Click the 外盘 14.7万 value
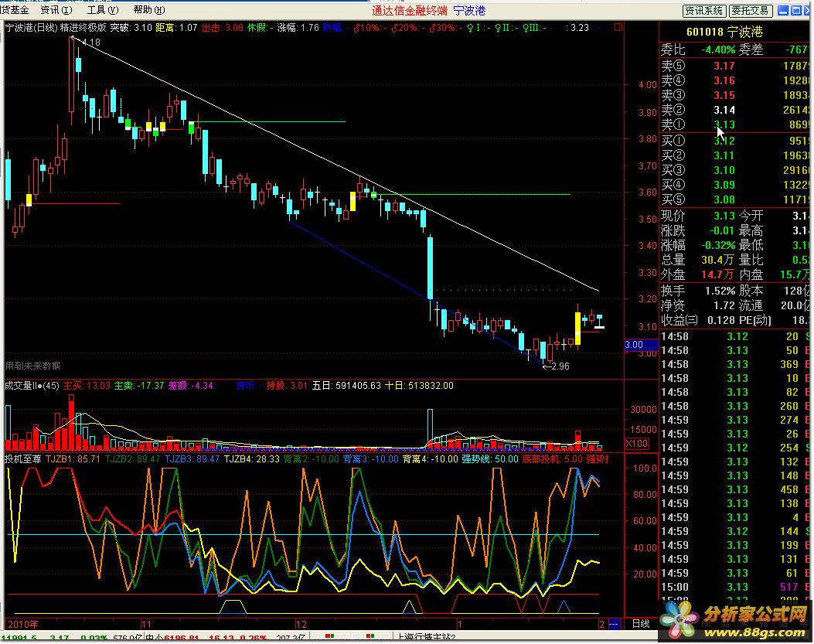Screen dimensions: 814x644 pyautogui.click(x=718, y=274)
